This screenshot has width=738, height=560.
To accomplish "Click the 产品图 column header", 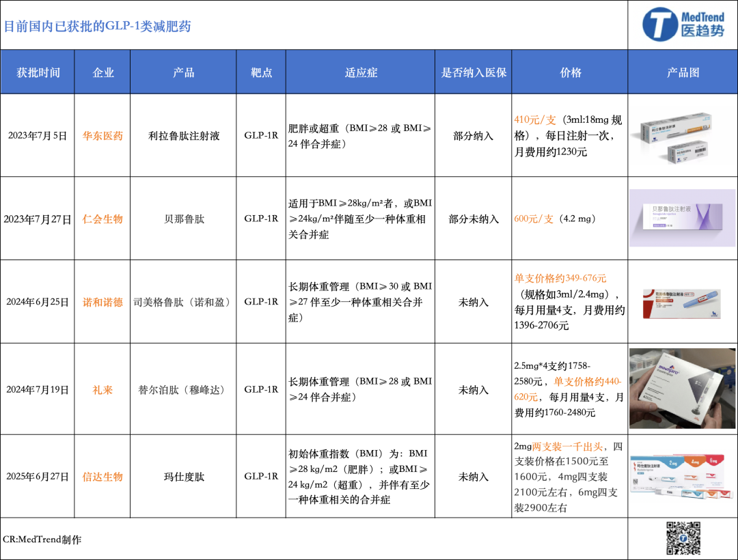I will click(x=683, y=72).
